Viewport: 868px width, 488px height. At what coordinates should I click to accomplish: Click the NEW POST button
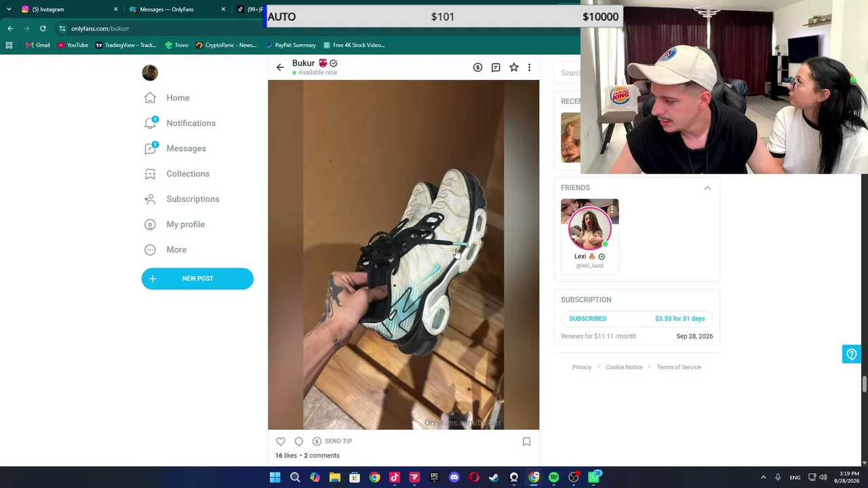pos(197,279)
